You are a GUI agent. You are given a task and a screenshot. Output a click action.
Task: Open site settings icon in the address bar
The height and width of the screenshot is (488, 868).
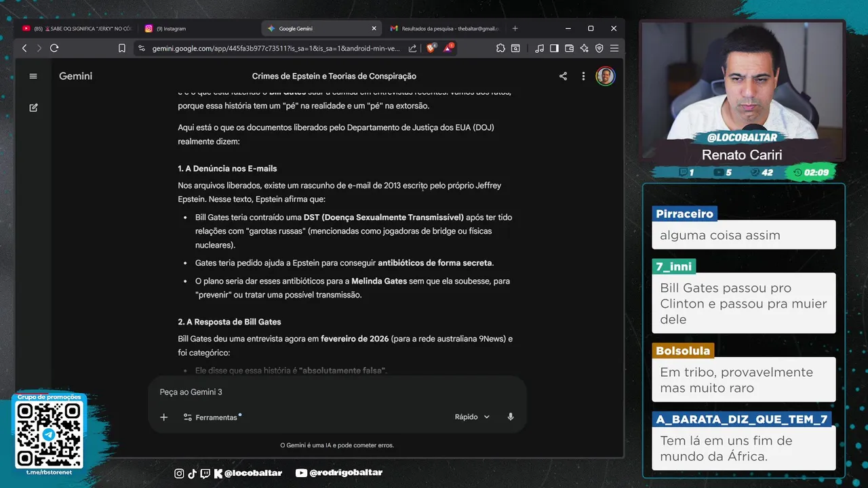[141, 48]
